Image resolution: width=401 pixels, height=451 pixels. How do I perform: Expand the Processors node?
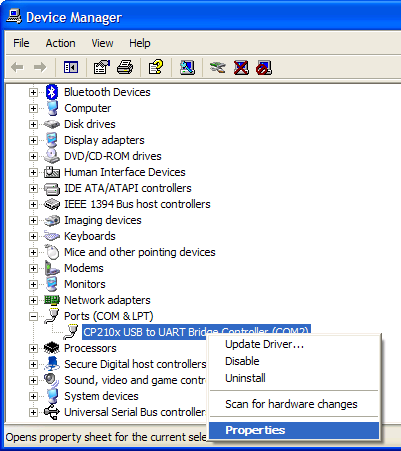coord(33,348)
